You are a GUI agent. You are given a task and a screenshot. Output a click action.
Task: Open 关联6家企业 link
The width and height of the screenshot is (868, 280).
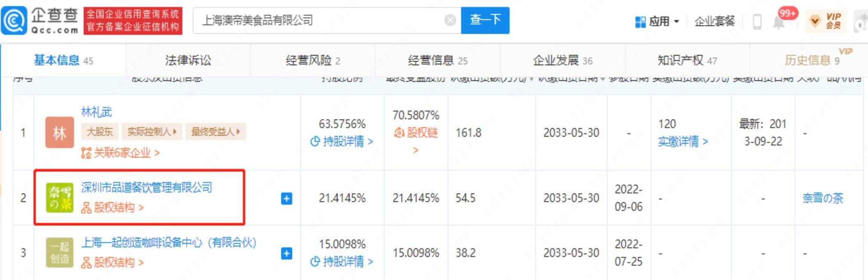coord(120,153)
